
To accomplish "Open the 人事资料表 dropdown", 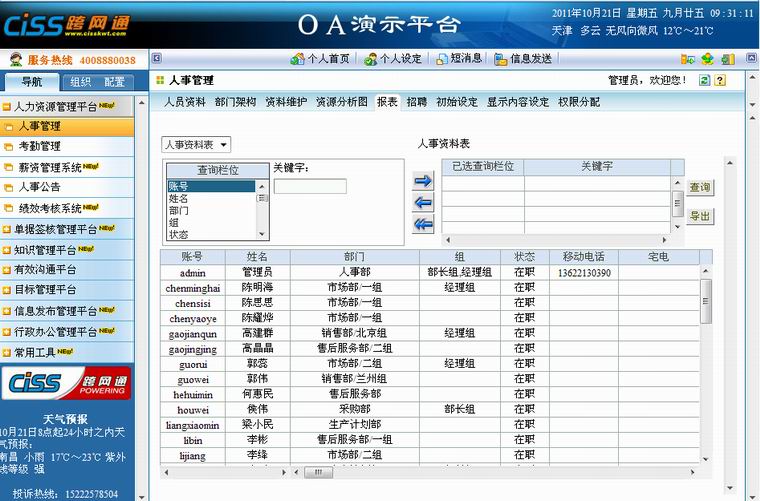I will click(196, 145).
